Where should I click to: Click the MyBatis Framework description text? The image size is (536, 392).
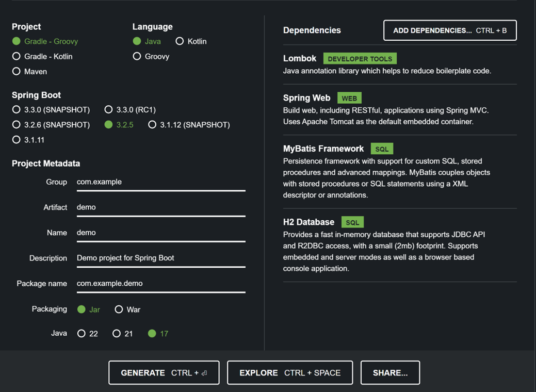point(386,178)
